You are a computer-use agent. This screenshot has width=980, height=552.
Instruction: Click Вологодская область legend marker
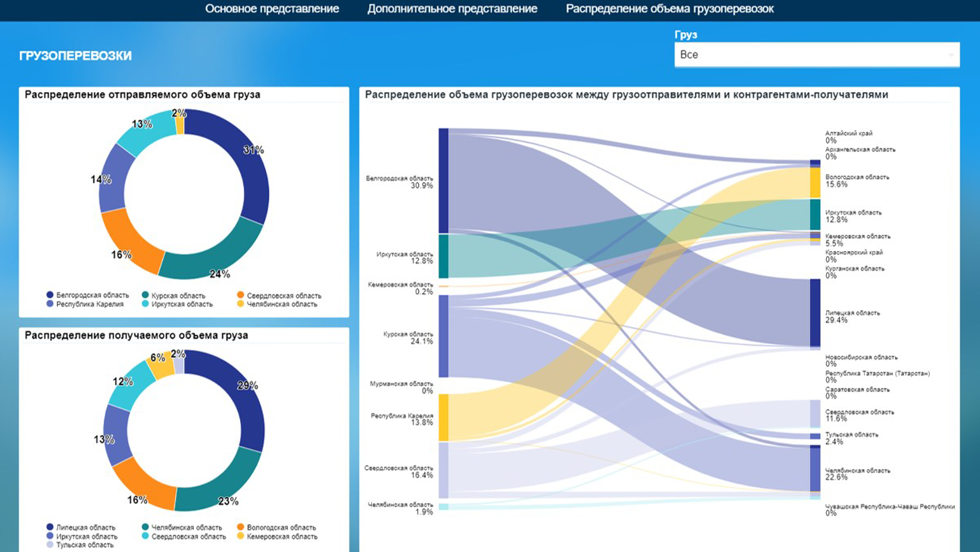tap(241, 528)
